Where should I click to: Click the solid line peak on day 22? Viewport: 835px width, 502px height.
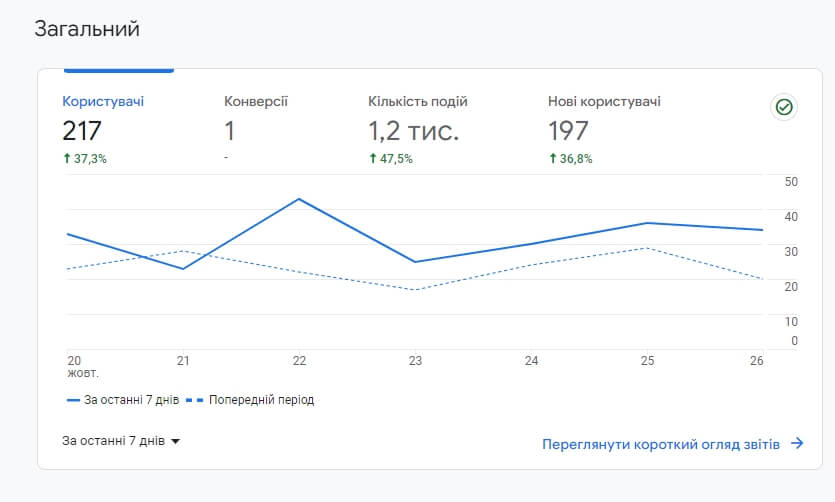point(299,199)
